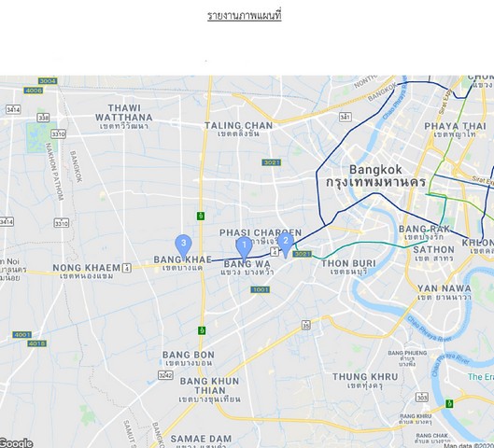Image resolution: width=494 pixels, height=448 pixels.
Task: Click map marker number 3
Action: point(183,247)
